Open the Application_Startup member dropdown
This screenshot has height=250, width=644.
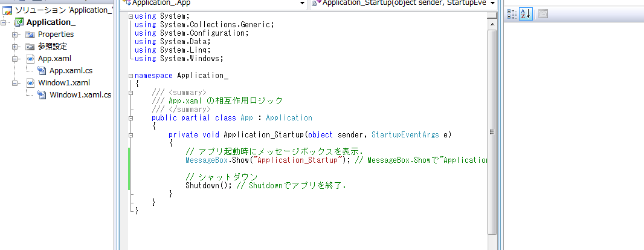tap(492, 3)
